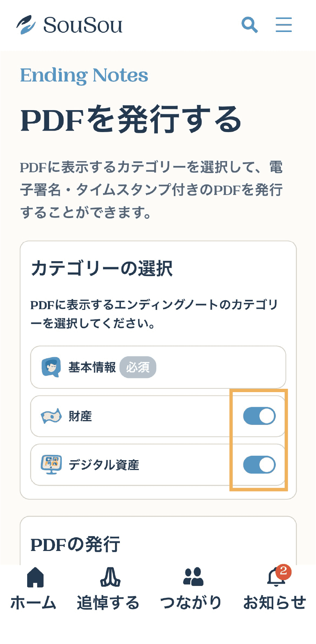316x644 pixels.
Task: Tap the red notification count badge
Action: coord(284,571)
